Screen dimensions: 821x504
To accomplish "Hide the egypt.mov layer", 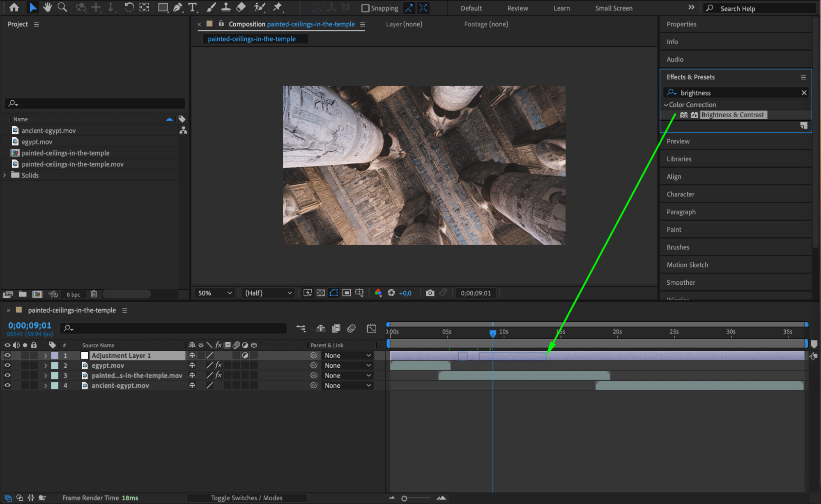I will pyautogui.click(x=7, y=365).
